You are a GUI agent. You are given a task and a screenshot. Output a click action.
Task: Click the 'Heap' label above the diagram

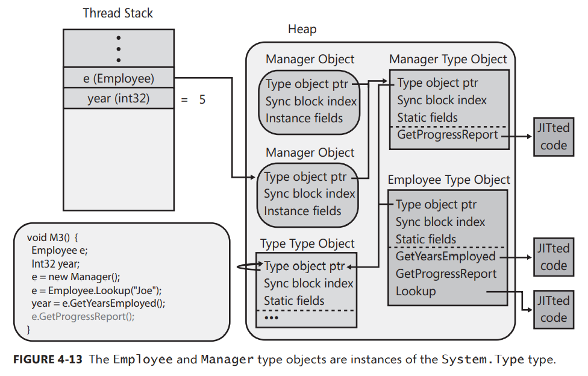302,29
